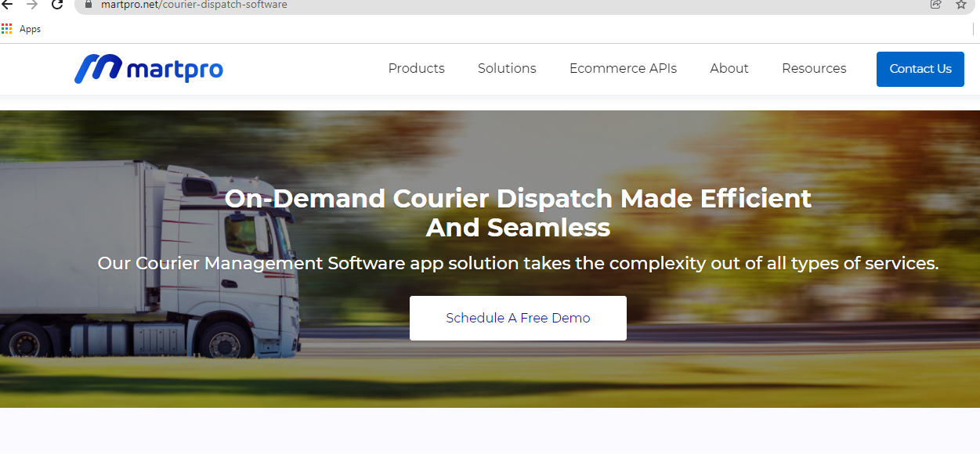Reload the courier-dispatch-software page

[56, 5]
